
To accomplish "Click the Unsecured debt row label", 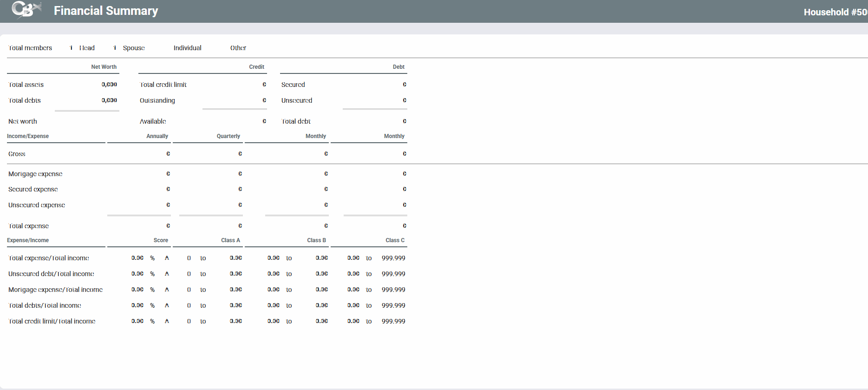I will pos(297,100).
